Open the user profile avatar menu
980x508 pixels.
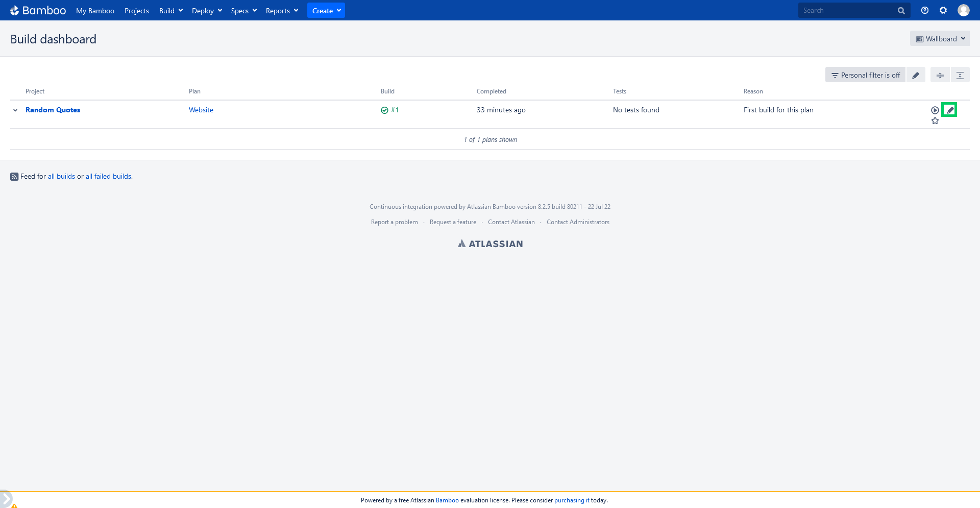(x=964, y=10)
